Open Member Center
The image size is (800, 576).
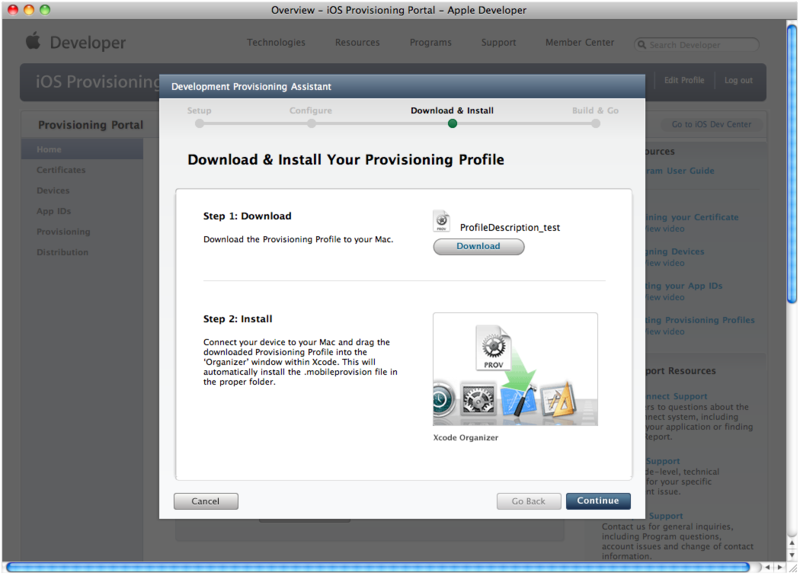coord(580,42)
